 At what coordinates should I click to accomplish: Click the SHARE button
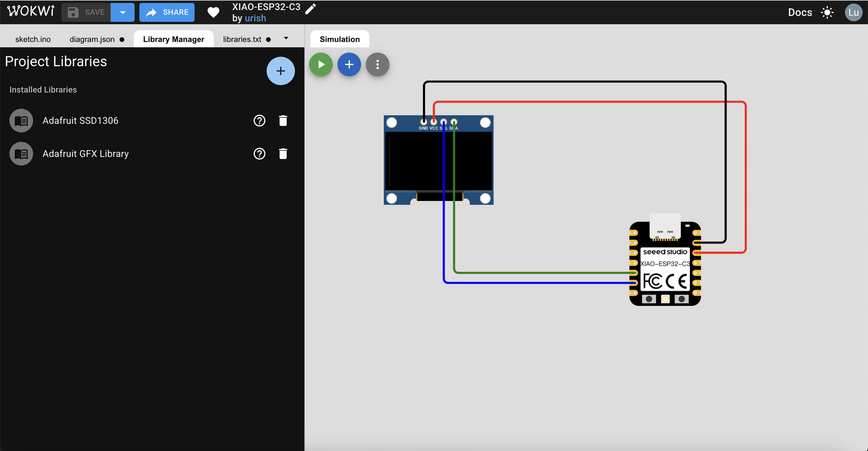(x=167, y=12)
